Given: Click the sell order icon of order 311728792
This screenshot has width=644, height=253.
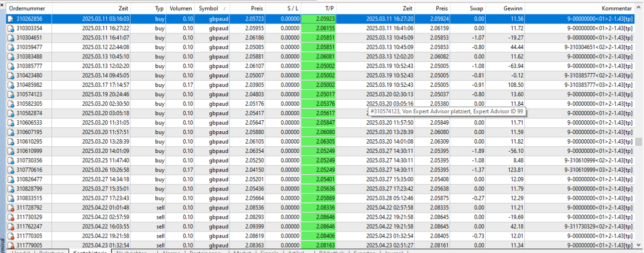Looking at the screenshot, I should (10, 208).
